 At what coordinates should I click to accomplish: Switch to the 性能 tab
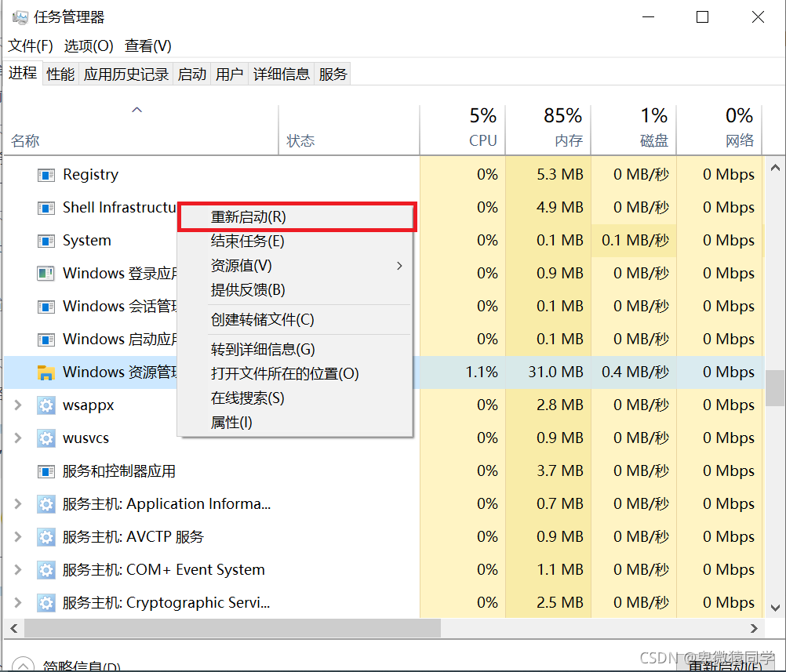[60, 74]
